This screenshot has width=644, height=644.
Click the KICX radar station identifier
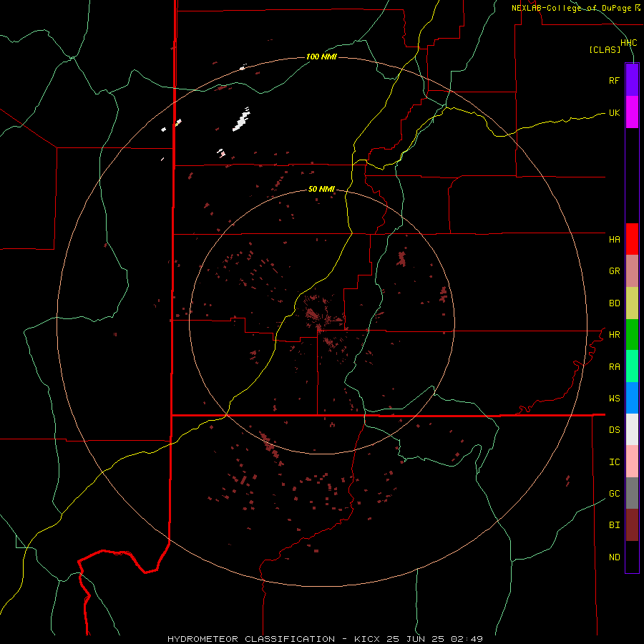coord(367,639)
